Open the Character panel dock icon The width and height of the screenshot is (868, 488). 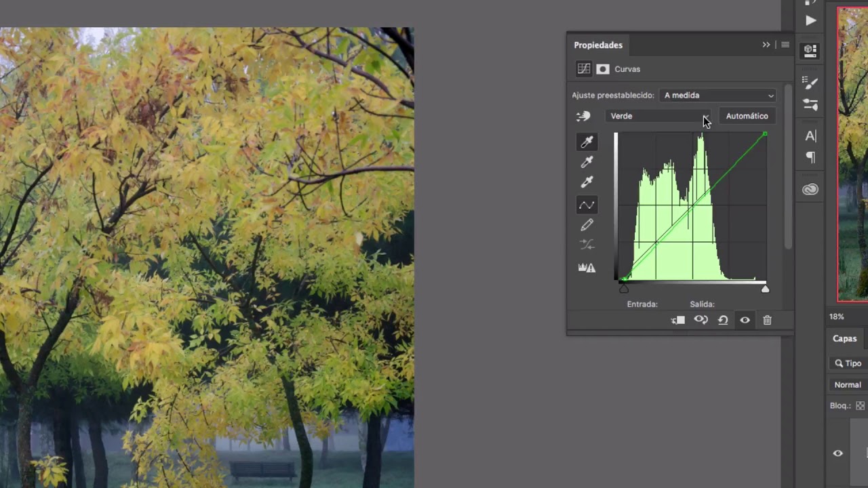click(810, 136)
